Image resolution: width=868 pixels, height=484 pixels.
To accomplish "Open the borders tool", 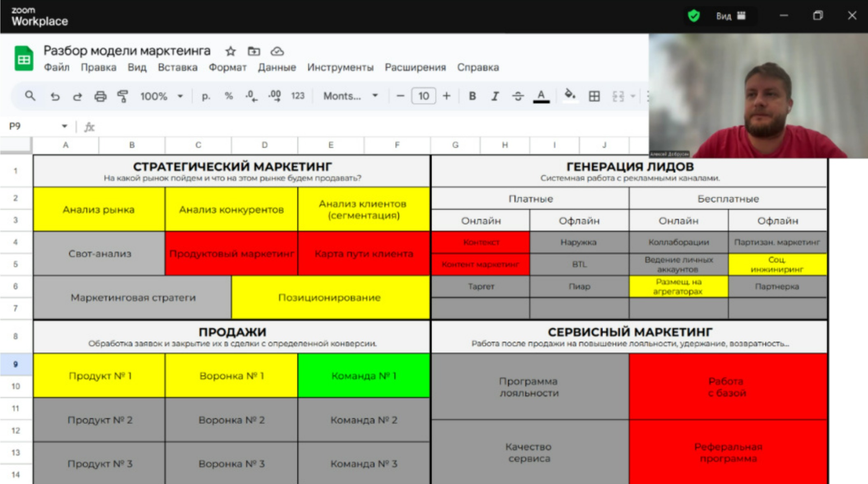I will click(x=594, y=96).
